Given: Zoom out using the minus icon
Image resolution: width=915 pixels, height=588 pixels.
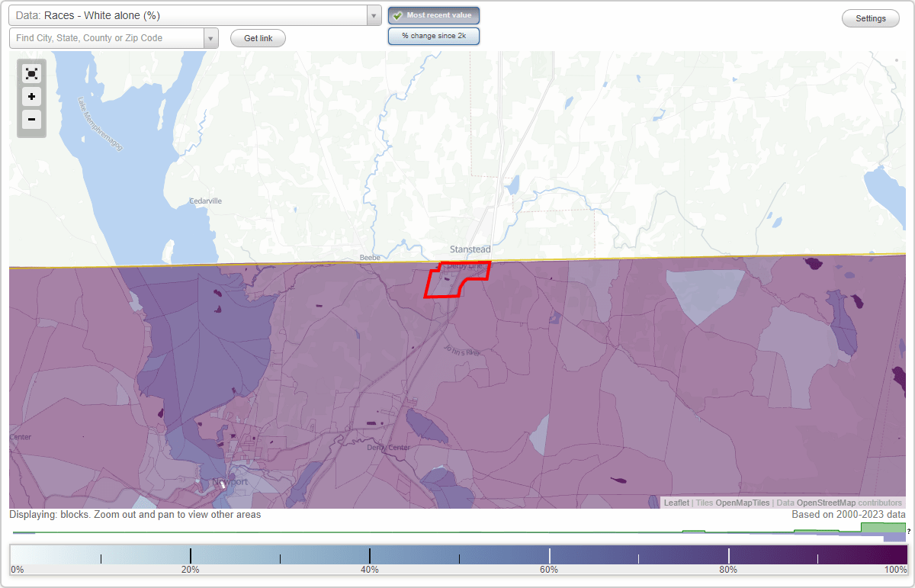Looking at the screenshot, I should coord(31,120).
